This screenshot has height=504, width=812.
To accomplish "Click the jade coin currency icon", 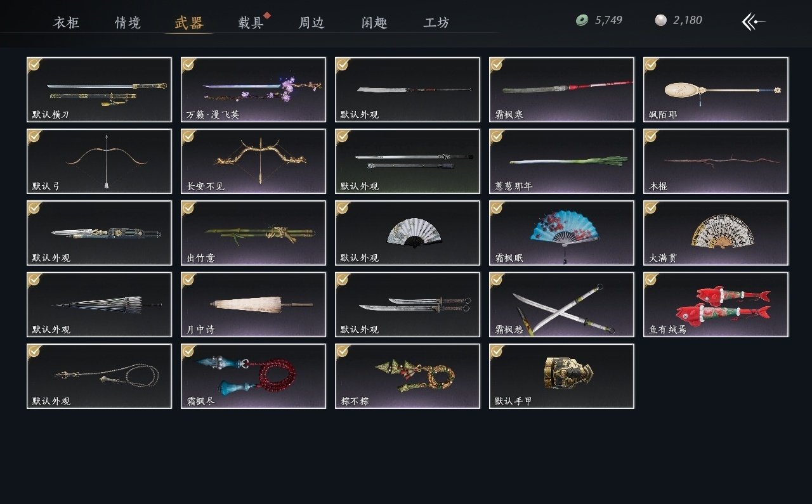I will [582, 20].
